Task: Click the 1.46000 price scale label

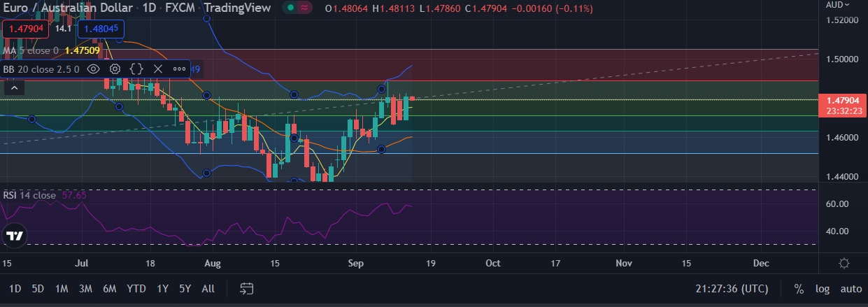Action: pyautogui.click(x=841, y=138)
